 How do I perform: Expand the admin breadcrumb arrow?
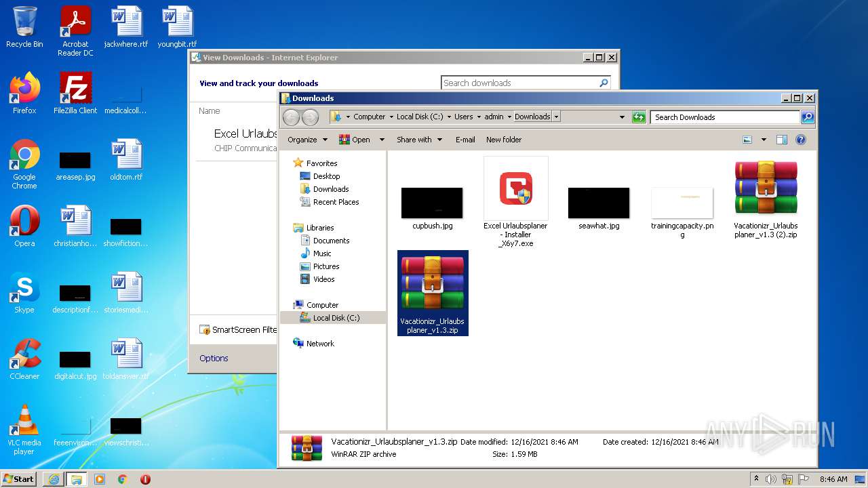pyautogui.click(x=509, y=117)
